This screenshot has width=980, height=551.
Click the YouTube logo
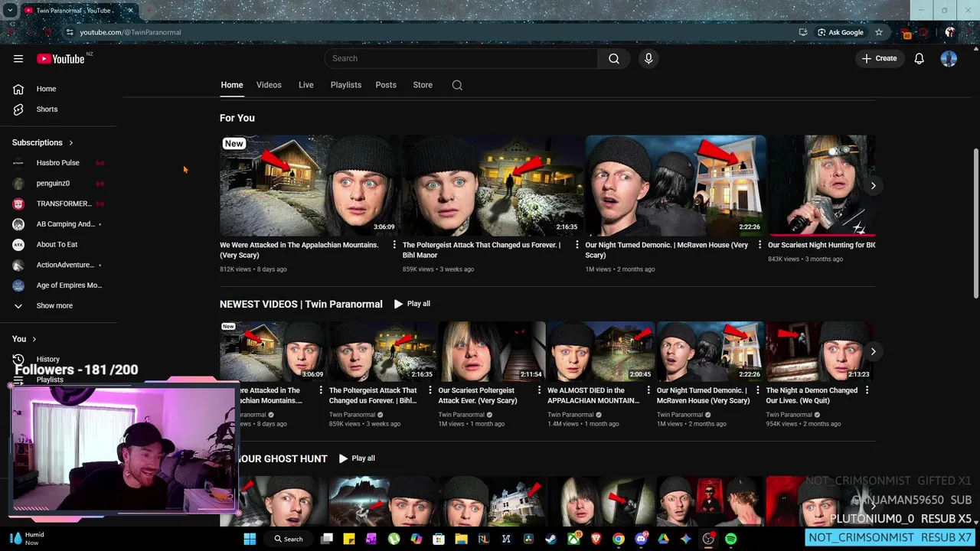point(60,59)
